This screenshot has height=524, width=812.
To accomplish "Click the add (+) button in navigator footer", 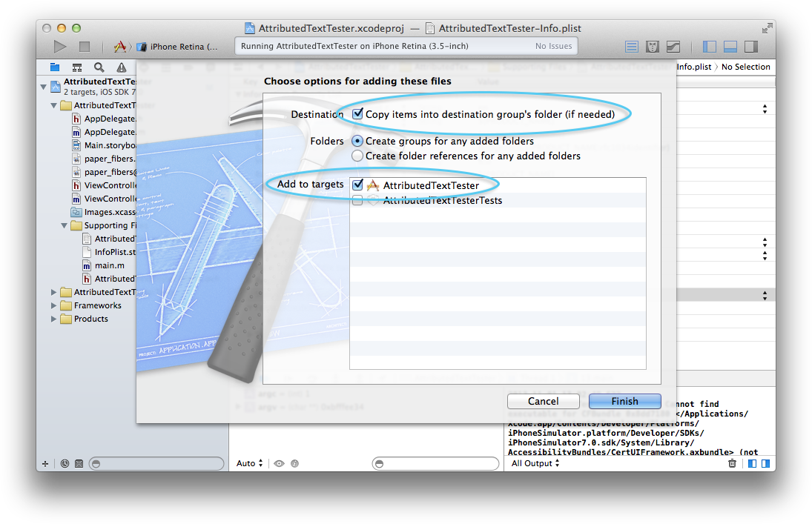I will coord(45,463).
